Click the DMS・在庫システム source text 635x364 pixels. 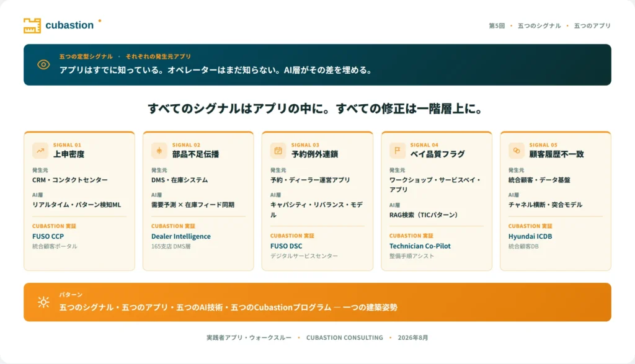(x=179, y=180)
